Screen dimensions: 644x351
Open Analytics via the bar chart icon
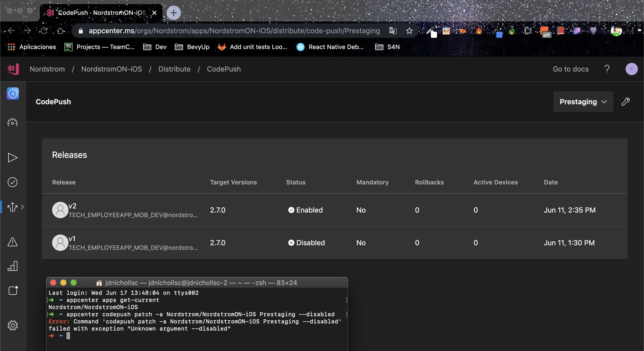click(13, 266)
